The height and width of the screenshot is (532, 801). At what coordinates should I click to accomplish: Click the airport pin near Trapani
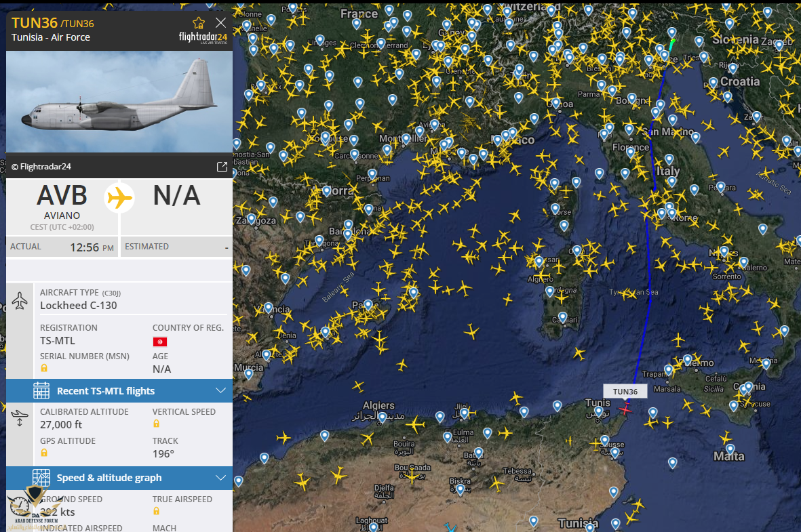click(669, 369)
